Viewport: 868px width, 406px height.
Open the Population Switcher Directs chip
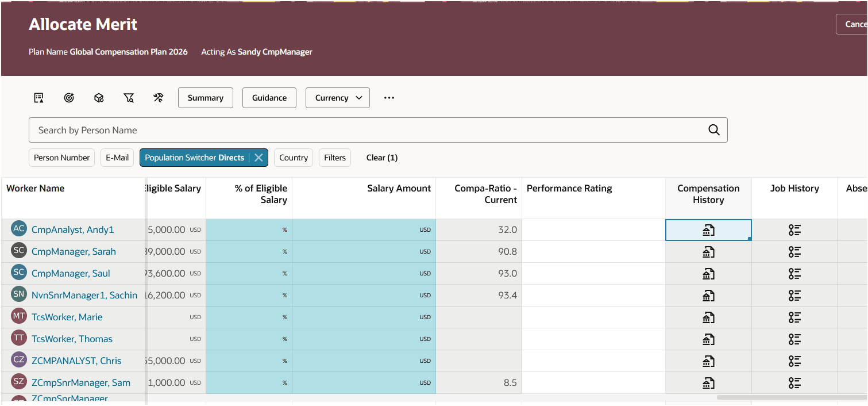(x=194, y=158)
